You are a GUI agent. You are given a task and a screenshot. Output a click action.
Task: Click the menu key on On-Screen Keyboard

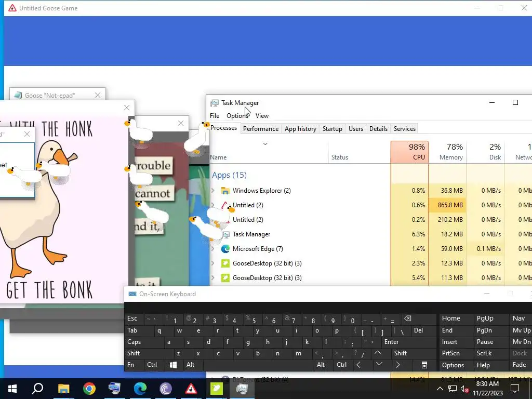click(x=424, y=365)
